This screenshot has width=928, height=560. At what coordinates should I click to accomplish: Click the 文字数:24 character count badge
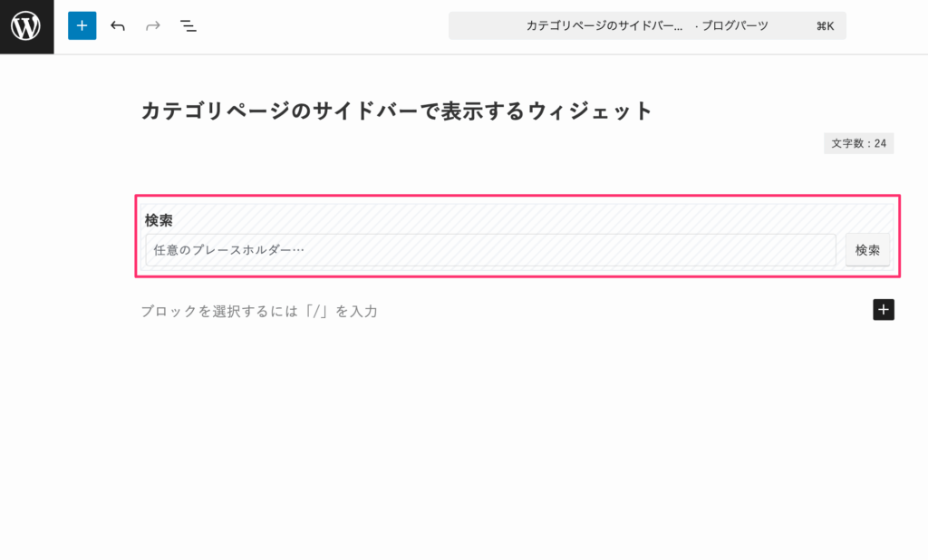(x=860, y=143)
